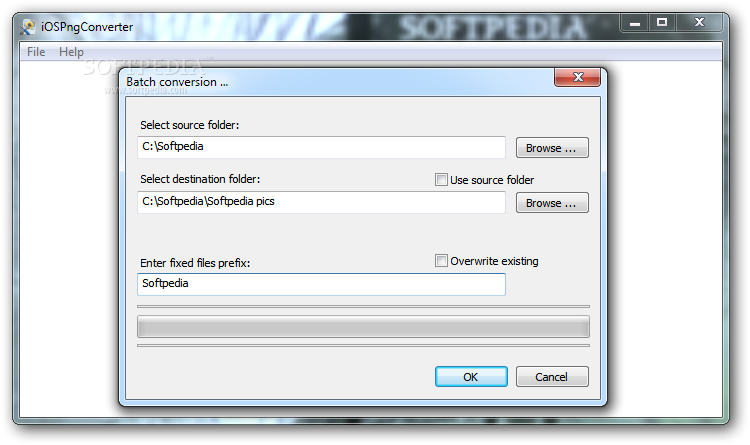Browse for the source folder
Image resolution: width=750 pixels, height=445 pixels.
(552, 148)
